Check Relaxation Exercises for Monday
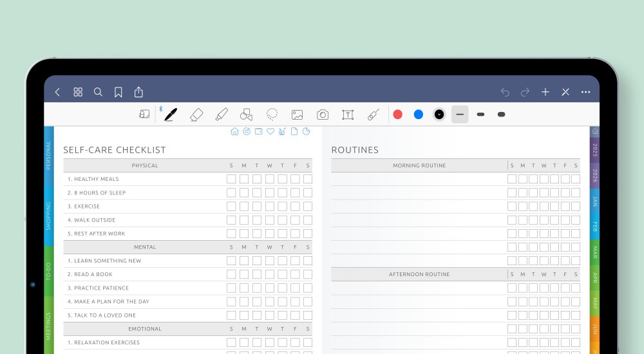This screenshot has width=644, height=354. tap(244, 342)
